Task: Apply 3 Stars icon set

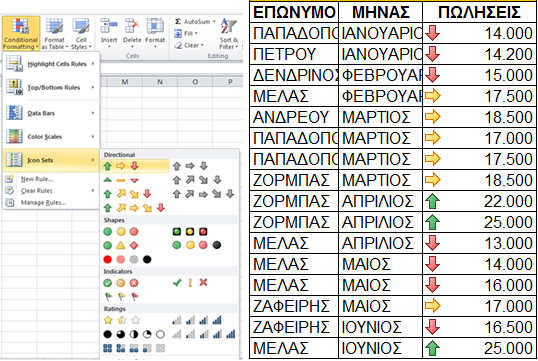Action: pos(121,321)
